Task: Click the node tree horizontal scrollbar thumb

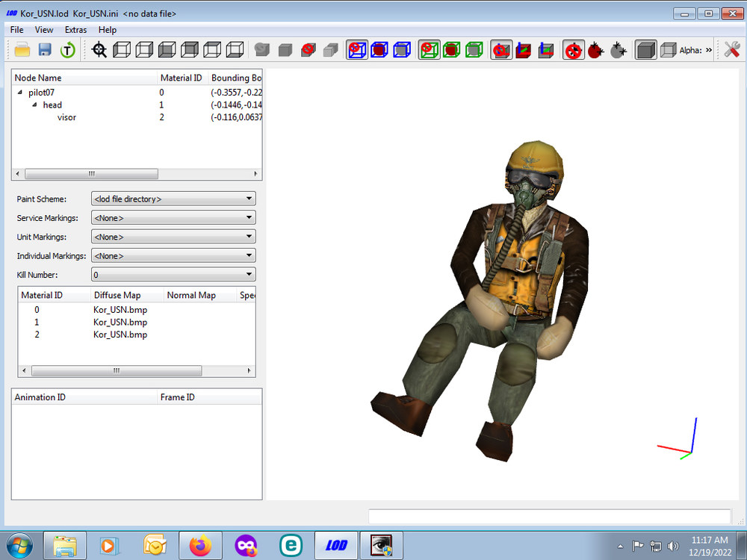Action: click(x=91, y=174)
